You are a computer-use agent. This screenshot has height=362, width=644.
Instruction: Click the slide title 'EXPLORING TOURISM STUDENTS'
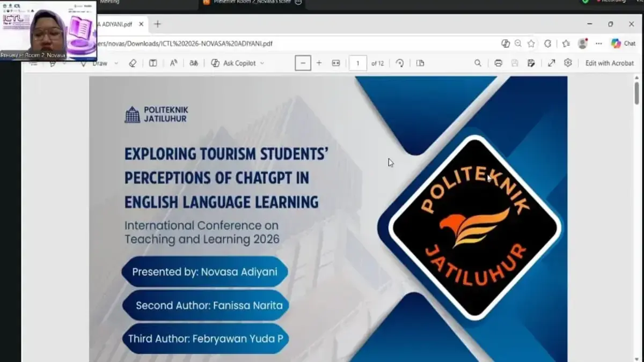tap(226, 154)
